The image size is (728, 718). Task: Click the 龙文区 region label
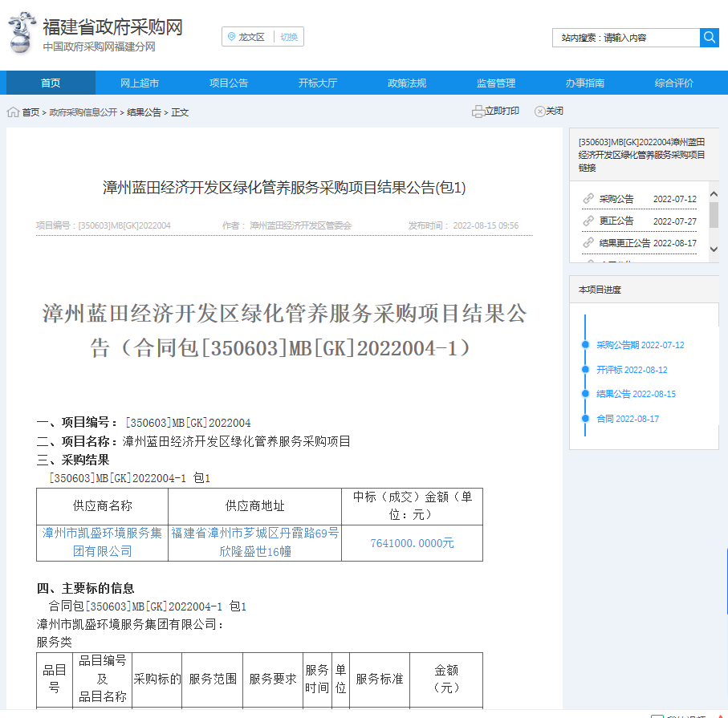pyautogui.click(x=252, y=37)
